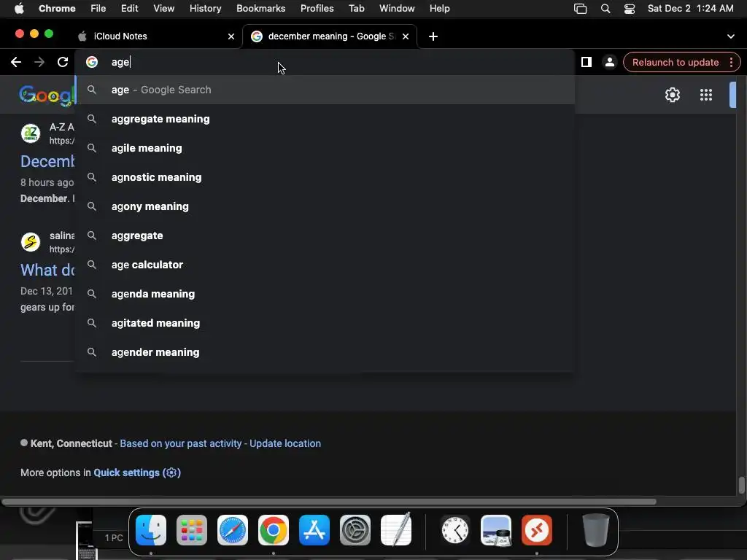Image resolution: width=747 pixels, height=560 pixels.
Task: Select the 'agender meaning' suggestion
Action: click(325, 352)
